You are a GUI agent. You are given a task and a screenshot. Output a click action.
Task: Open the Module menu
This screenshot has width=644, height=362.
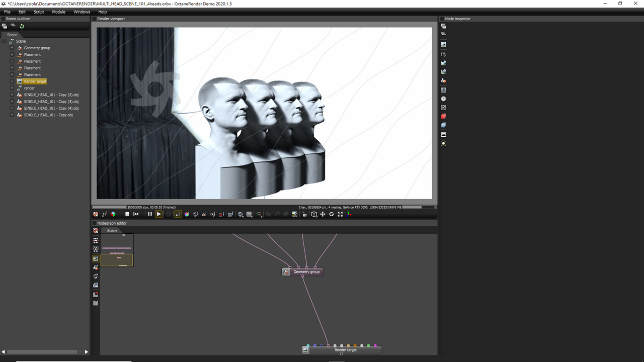point(59,12)
